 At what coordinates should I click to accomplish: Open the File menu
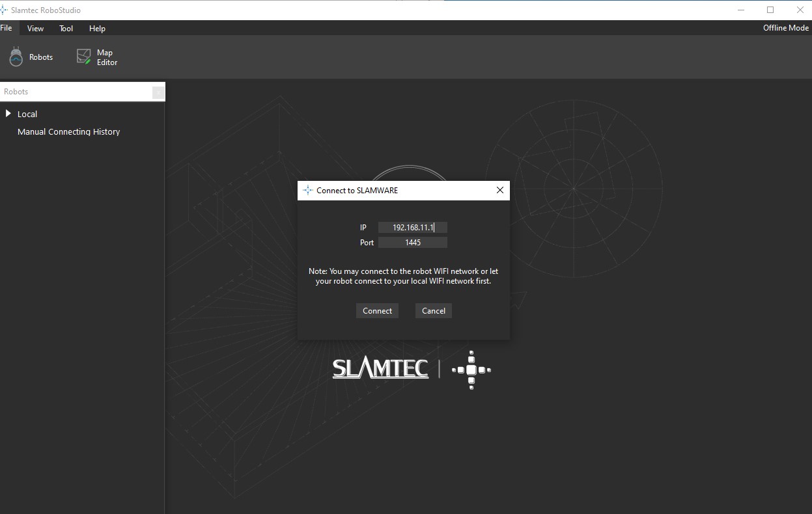[x=7, y=28]
